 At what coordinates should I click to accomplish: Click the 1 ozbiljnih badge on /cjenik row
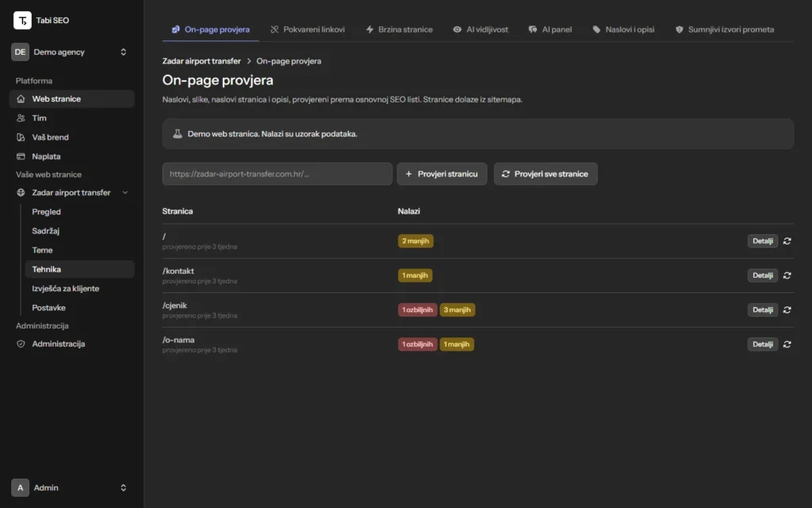tap(417, 310)
